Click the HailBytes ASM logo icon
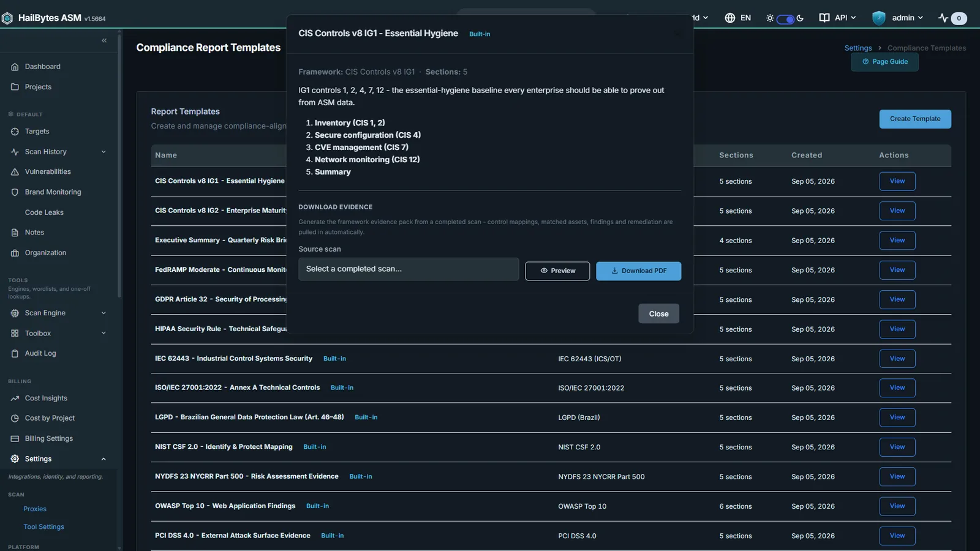 [x=7, y=18]
